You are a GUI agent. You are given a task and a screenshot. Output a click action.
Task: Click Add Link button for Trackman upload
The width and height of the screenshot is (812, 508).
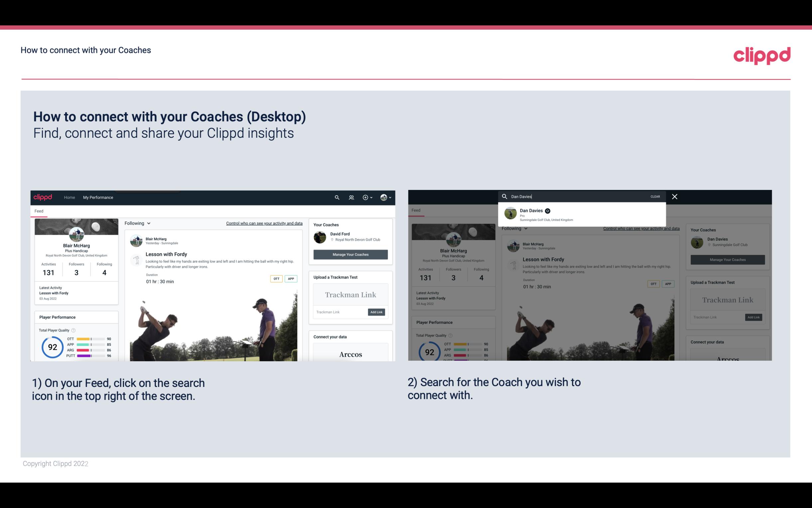tap(377, 311)
